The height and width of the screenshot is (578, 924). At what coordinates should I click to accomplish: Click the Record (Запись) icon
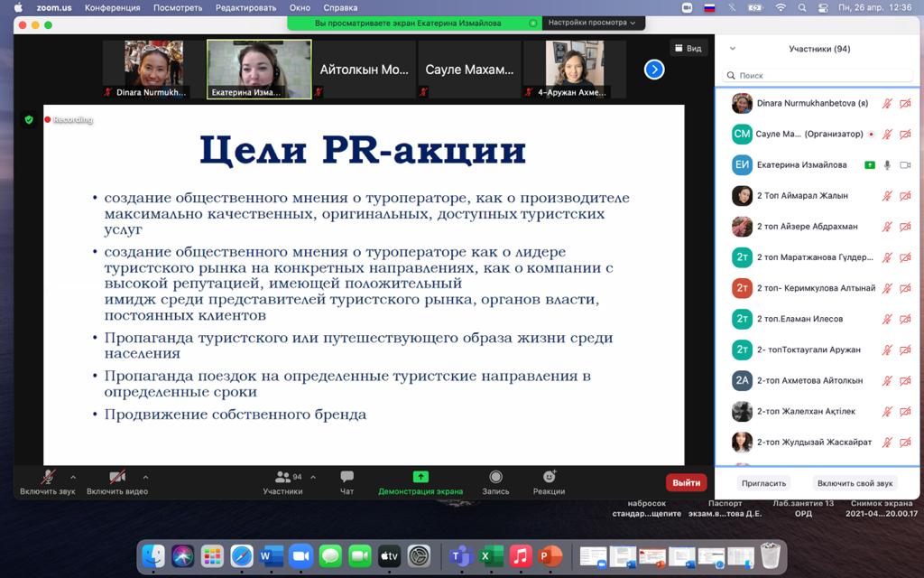click(495, 478)
